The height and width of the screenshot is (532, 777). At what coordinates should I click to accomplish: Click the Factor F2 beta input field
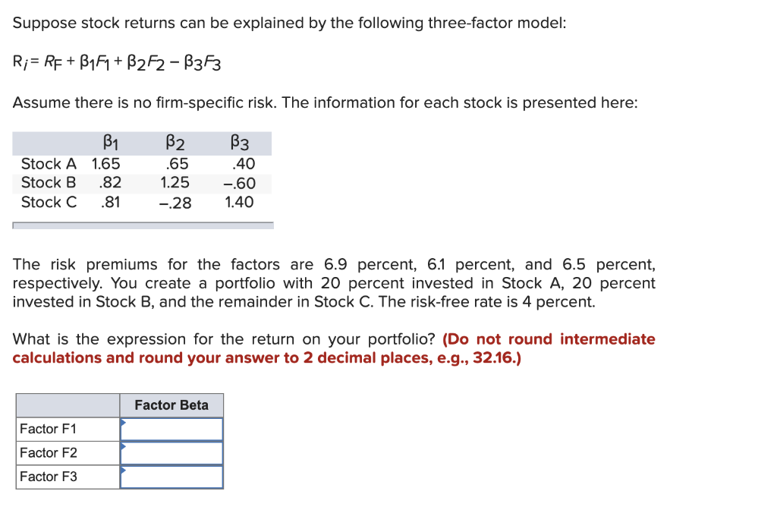(x=171, y=452)
